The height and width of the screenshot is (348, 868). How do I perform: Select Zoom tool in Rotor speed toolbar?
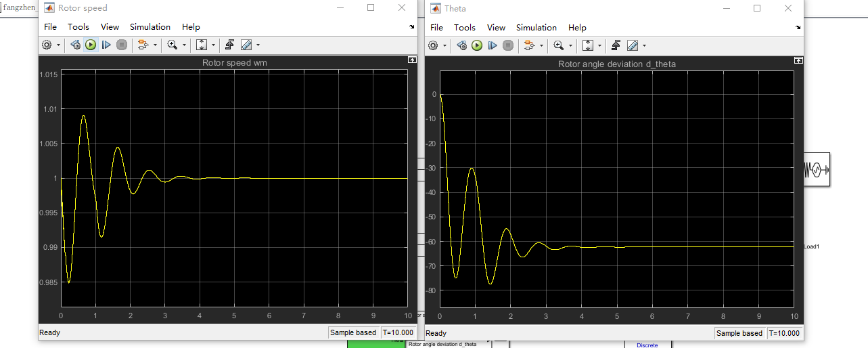(x=173, y=45)
